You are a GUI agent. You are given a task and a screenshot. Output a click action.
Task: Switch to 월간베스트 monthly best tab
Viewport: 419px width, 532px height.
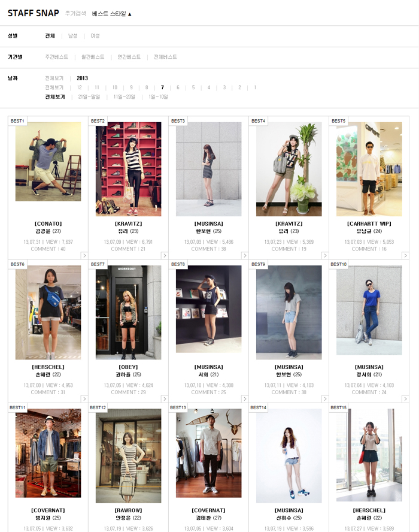pyautogui.click(x=93, y=57)
